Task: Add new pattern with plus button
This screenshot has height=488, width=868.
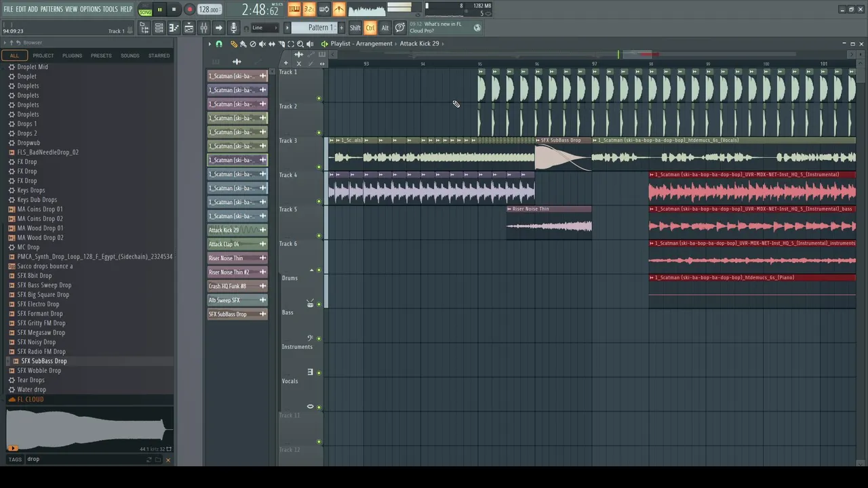Action: coord(341,28)
